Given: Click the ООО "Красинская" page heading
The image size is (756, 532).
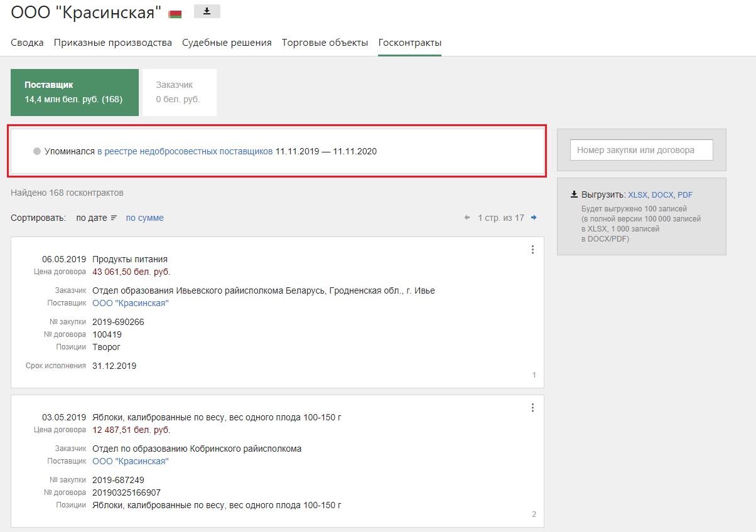Looking at the screenshot, I should tap(86, 12).
